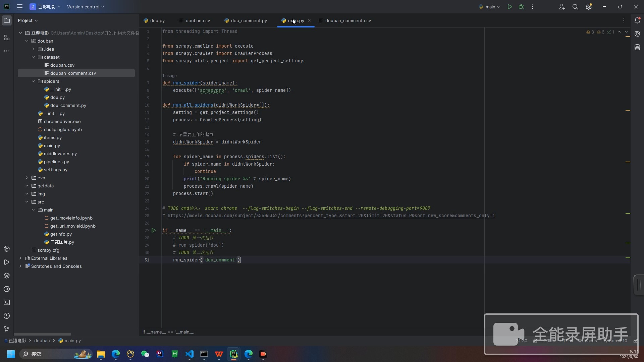Click the douban.csv file in dataset
644x362 pixels.
click(62, 65)
